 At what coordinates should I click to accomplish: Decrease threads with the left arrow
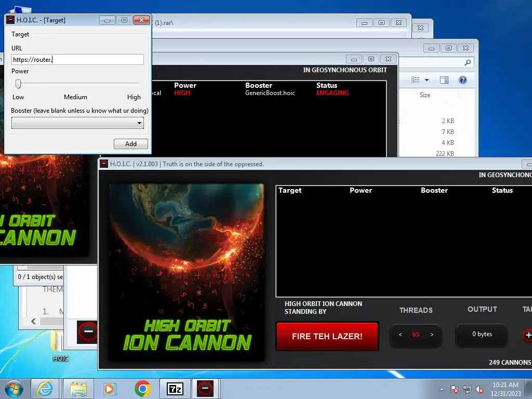(401, 335)
